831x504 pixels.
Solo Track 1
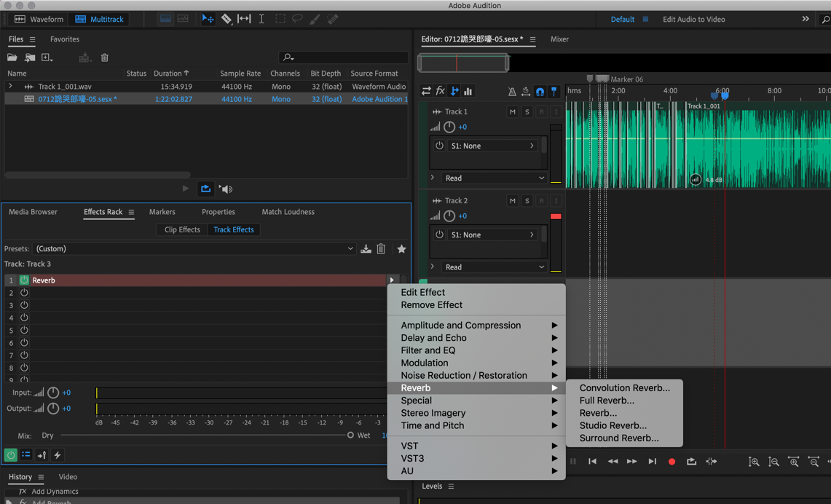coord(527,112)
